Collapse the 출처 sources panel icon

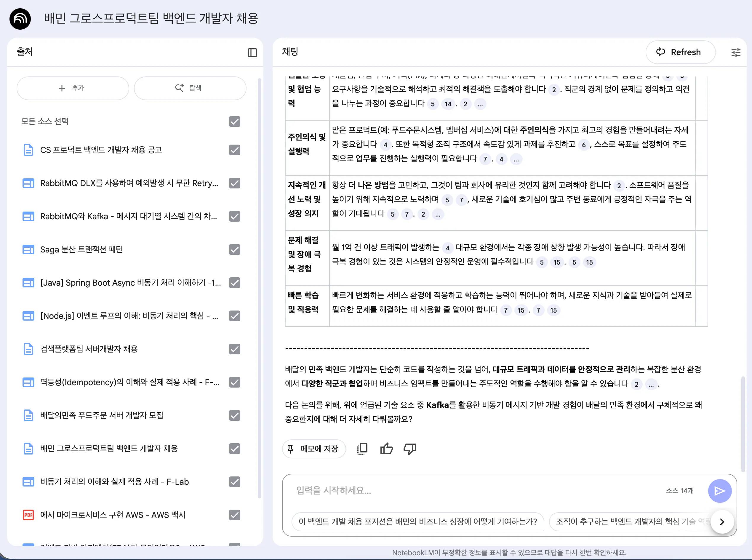tap(252, 52)
